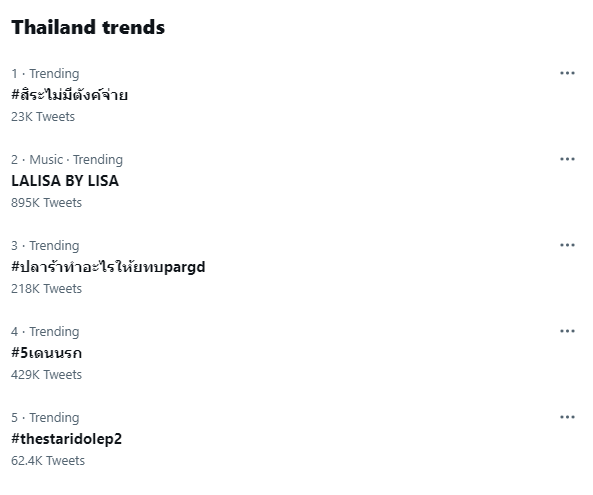
Task: Click three-dot menu for #thestaridolep2
Action: pos(567,417)
